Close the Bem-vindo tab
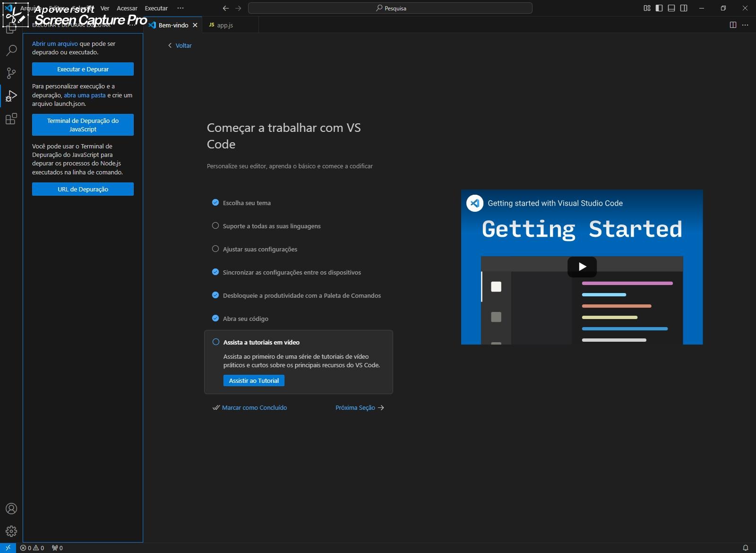The image size is (756, 553). (x=195, y=25)
